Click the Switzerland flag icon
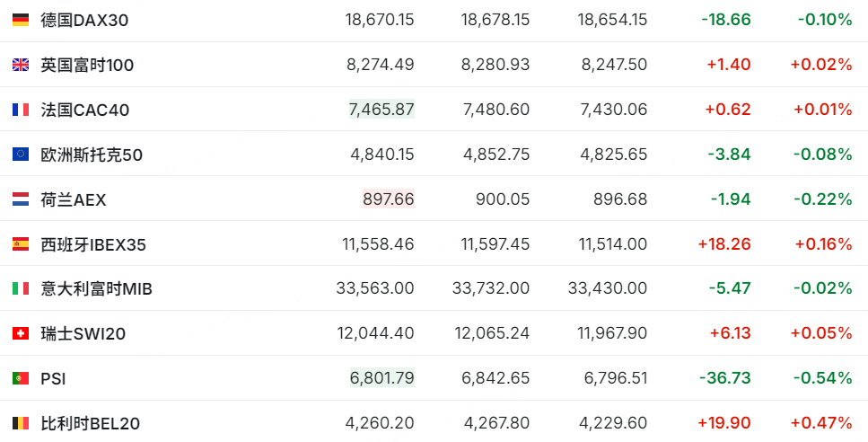The width and height of the screenshot is (868, 442). pos(20,334)
